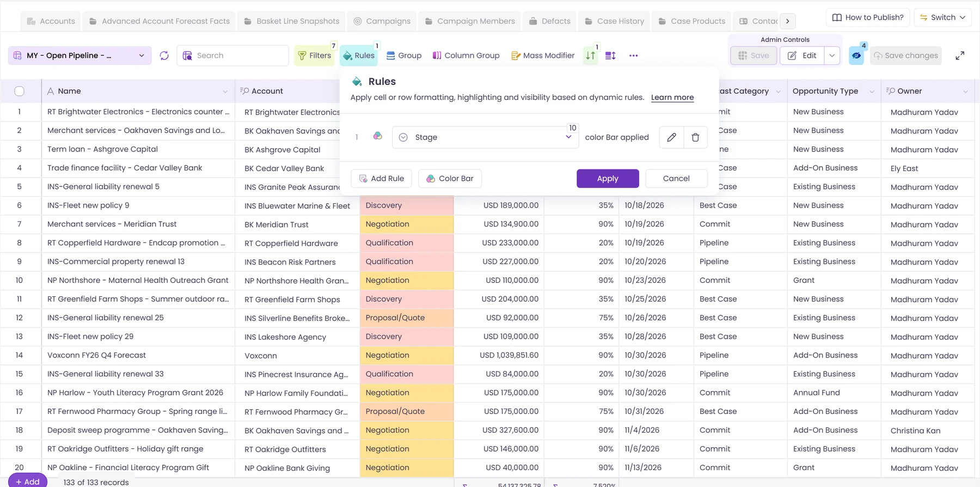Viewport: 980px width, 487px height.
Task: Delete the Stage rule with trash icon
Action: click(x=695, y=137)
